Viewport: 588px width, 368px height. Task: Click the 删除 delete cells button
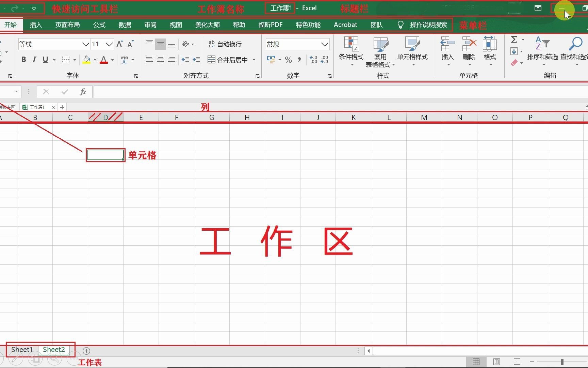pyautogui.click(x=469, y=51)
